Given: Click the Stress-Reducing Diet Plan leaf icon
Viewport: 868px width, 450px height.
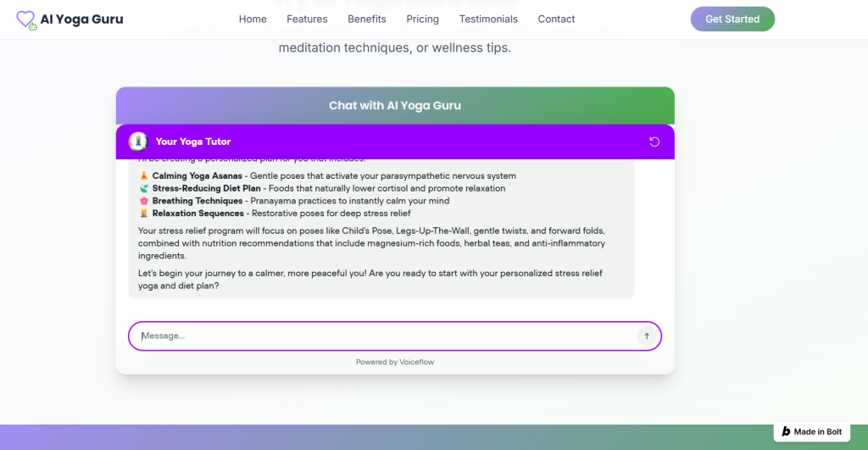Looking at the screenshot, I should 143,188.
